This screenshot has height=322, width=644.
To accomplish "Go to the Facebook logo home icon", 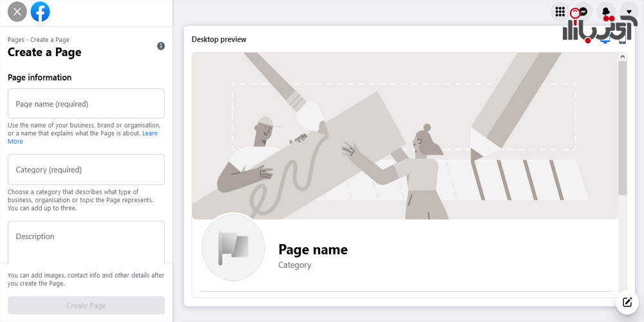I will pyautogui.click(x=40, y=12).
